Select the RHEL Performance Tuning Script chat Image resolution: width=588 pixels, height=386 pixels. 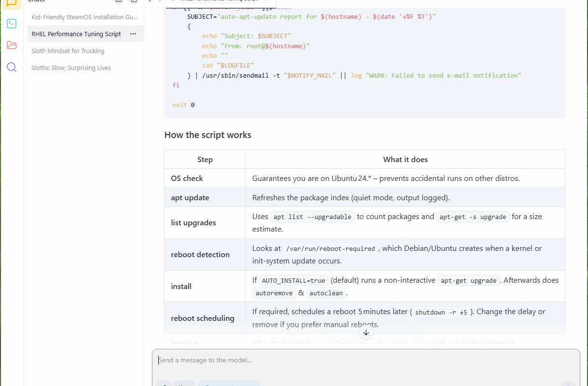76,34
